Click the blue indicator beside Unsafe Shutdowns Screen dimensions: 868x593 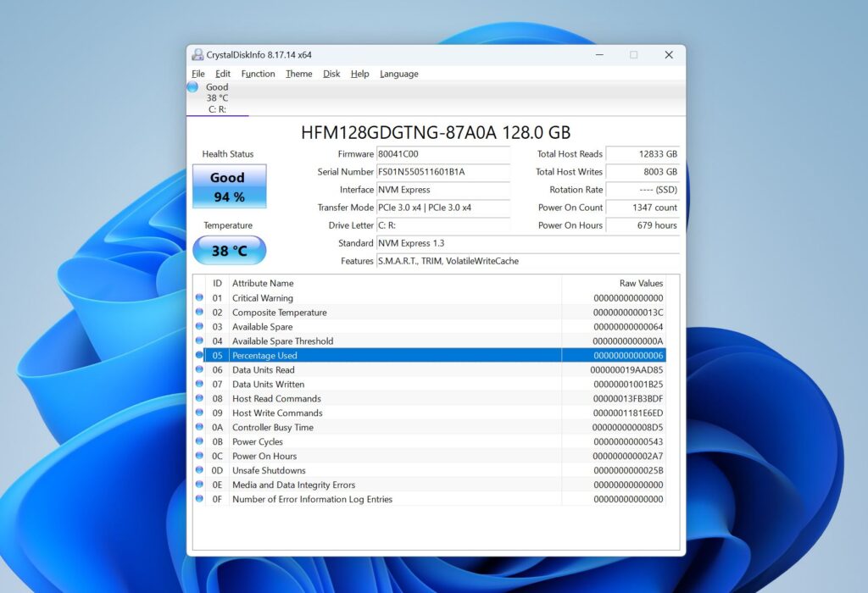pyautogui.click(x=198, y=470)
